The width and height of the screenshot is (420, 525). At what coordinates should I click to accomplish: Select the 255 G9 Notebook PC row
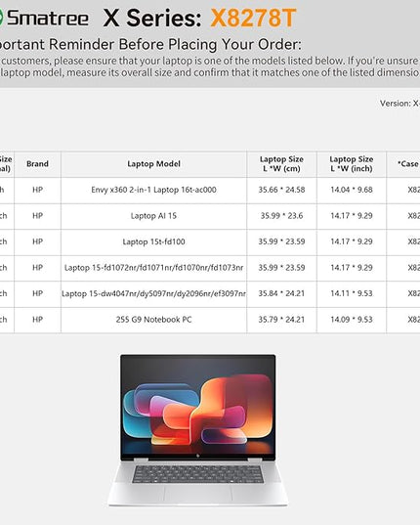click(x=210, y=320)
